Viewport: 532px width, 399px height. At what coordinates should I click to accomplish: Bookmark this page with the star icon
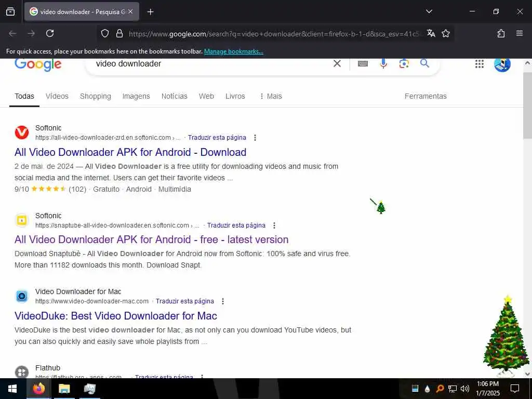445,33
